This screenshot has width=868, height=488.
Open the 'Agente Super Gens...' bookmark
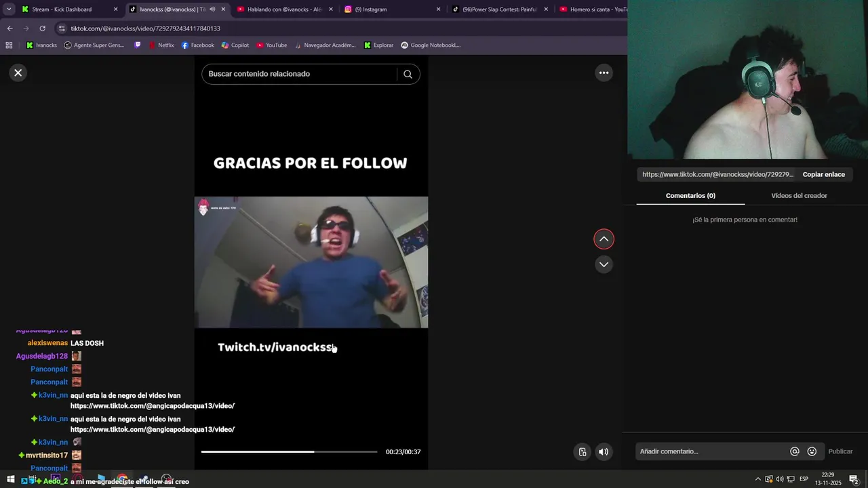pyautogui.click(x=94, y=45)
